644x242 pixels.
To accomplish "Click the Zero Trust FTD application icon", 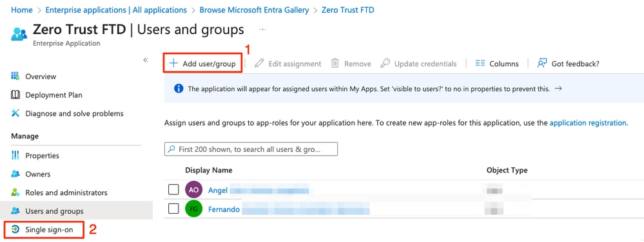I will 19,33.
